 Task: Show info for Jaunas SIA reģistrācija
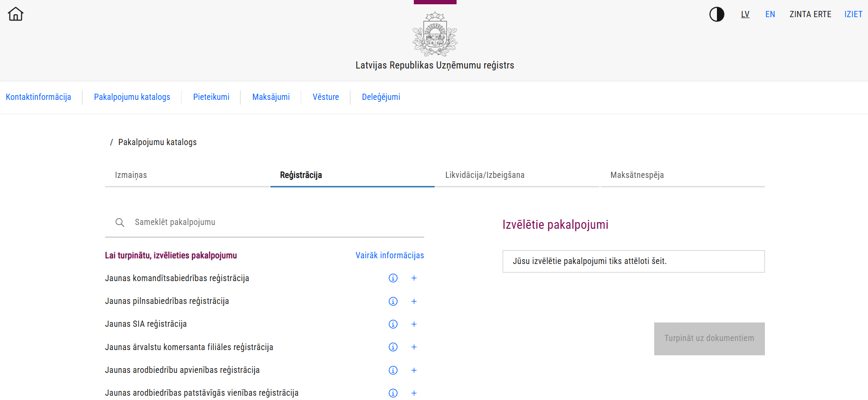[x=393, y=324]
